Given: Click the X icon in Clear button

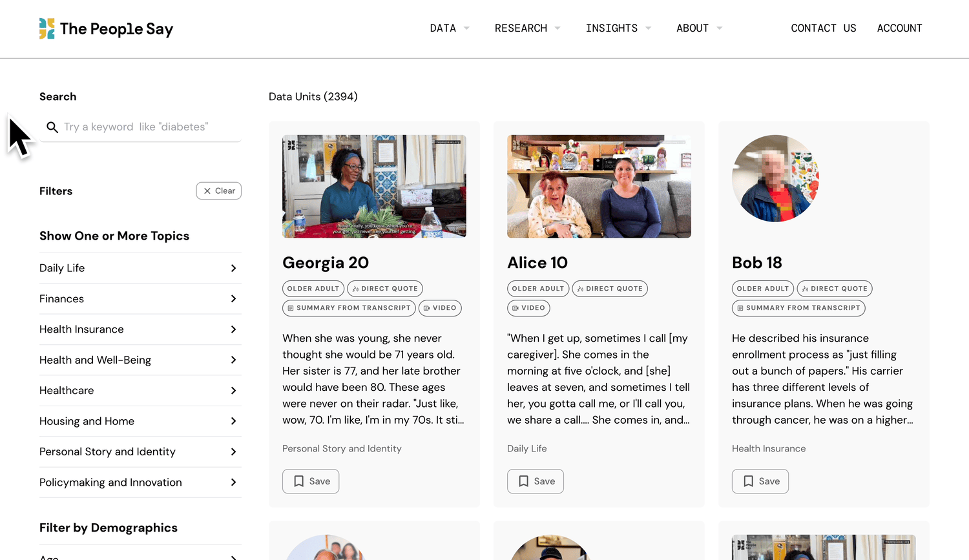Looking at the screenshot, I should click(x=207, y=191).
